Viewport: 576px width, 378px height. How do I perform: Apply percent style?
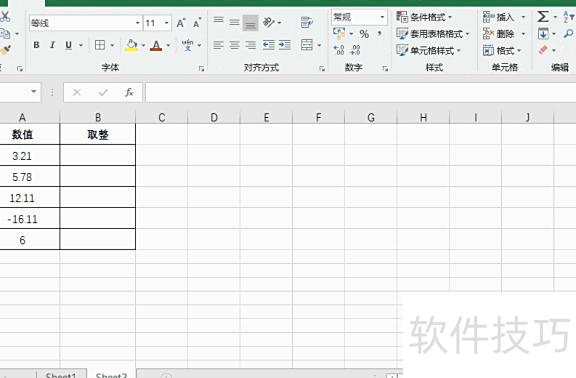pyautogui.click(x=364, y=34)
